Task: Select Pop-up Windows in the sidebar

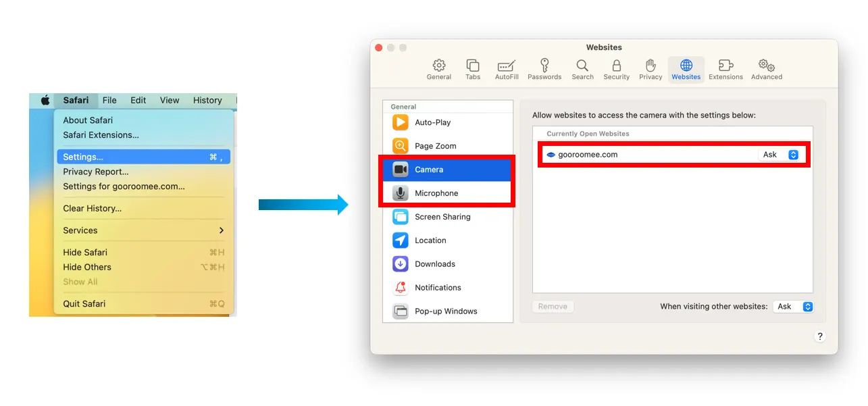Action: [x=448, y=311]
